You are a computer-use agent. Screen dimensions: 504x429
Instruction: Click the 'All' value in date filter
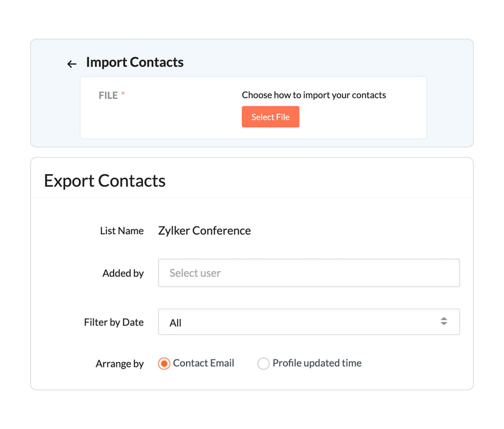click(176, 323)
